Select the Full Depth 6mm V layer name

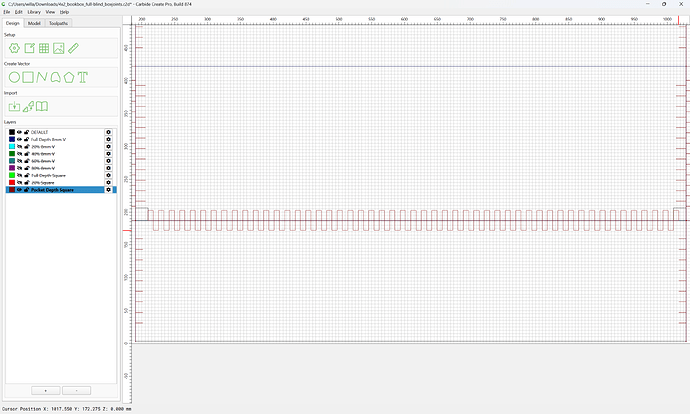tap(48, 139)
